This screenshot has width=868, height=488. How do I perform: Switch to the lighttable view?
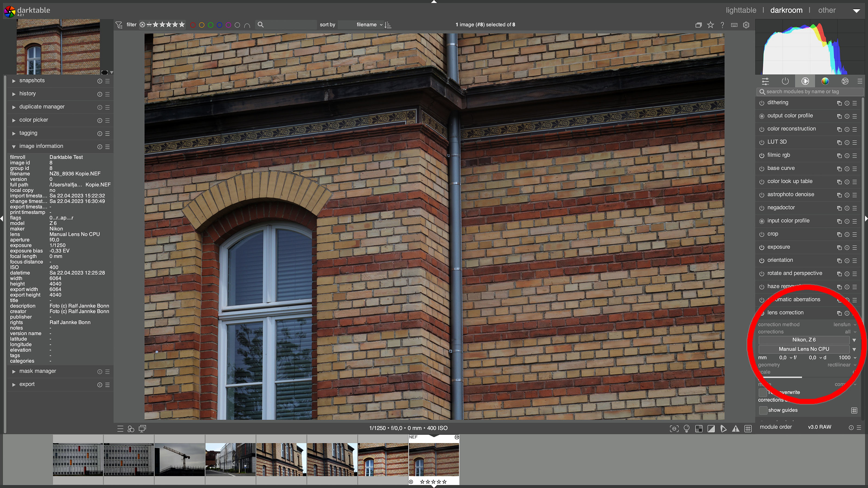[741, 10]
